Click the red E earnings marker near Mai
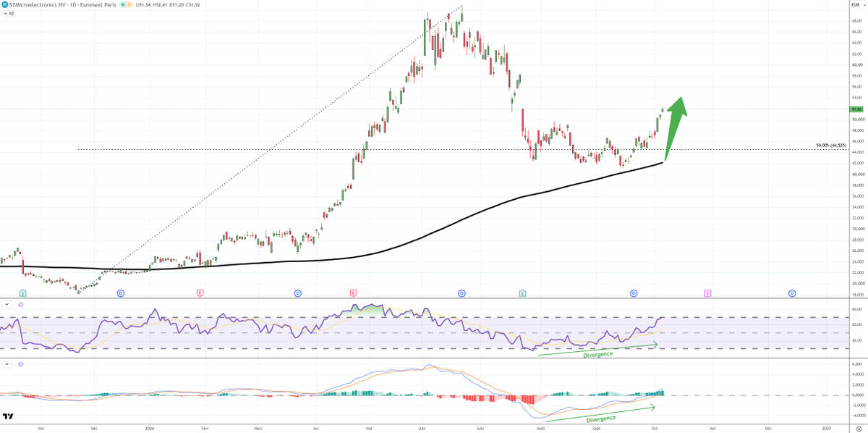This screenshot has width=868, height=433. (x=353, y=293)
